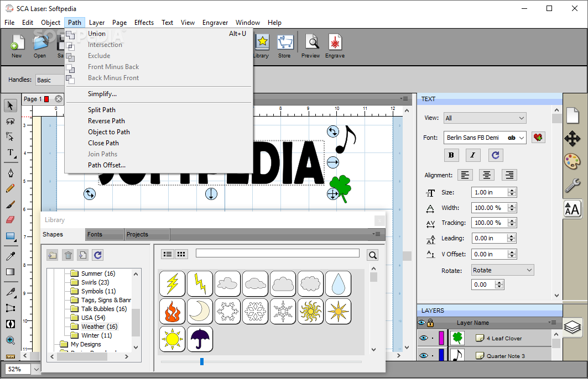Open the Engraver menu
Screen dimensions: 588x379
tap(215, 23)
